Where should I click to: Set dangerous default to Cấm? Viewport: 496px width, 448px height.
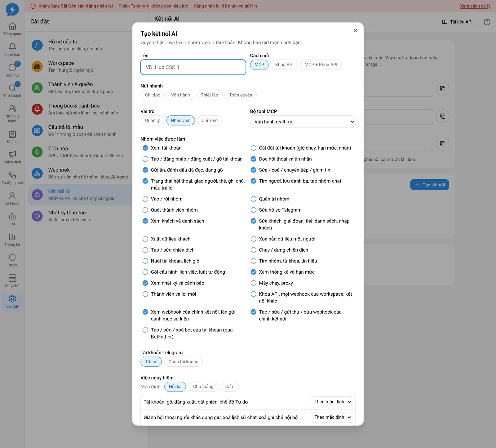pyautogui.click(x=230, y=387)
